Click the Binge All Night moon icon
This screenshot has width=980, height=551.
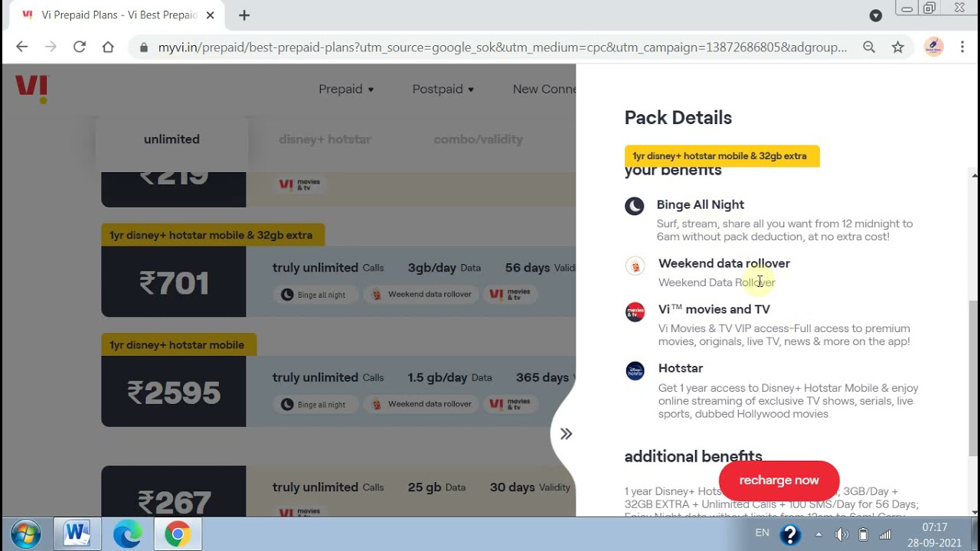[634, 206]
